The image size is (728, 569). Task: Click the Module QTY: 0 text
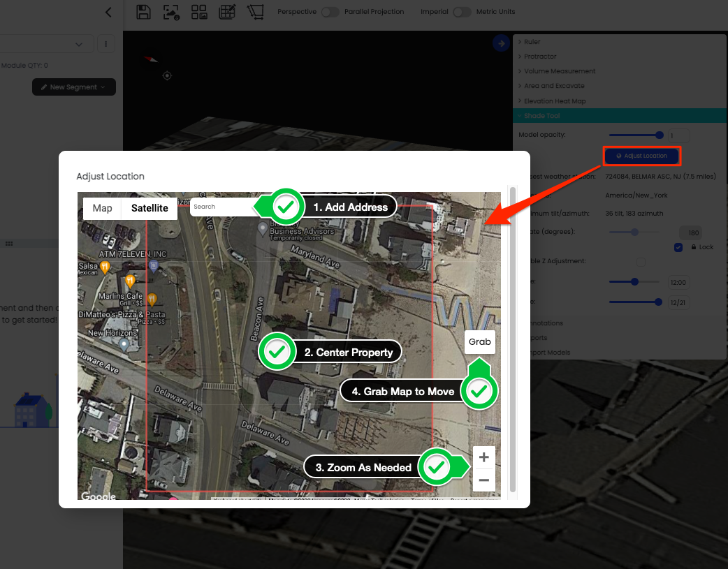coord(24,66)
